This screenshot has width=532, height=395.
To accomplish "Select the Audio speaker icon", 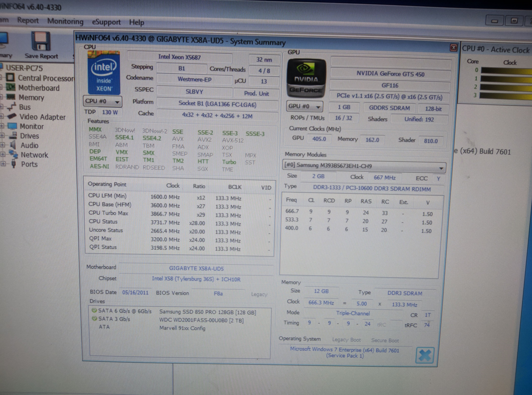I will tap(13, 145).
